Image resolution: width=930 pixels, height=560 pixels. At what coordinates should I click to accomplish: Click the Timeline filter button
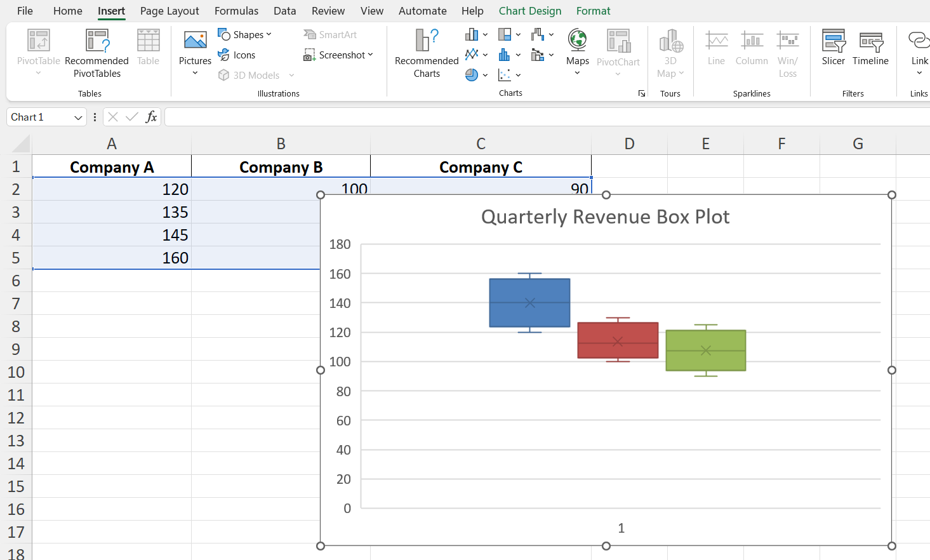(x=870, y=48)
